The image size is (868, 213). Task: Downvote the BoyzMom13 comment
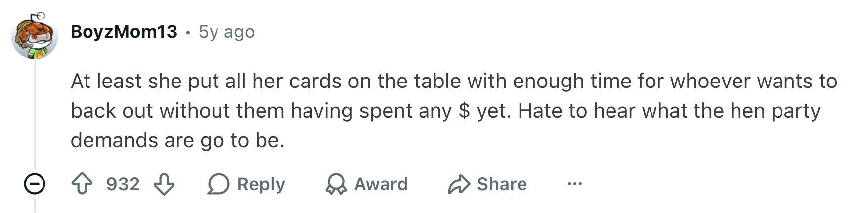point(164,184)
